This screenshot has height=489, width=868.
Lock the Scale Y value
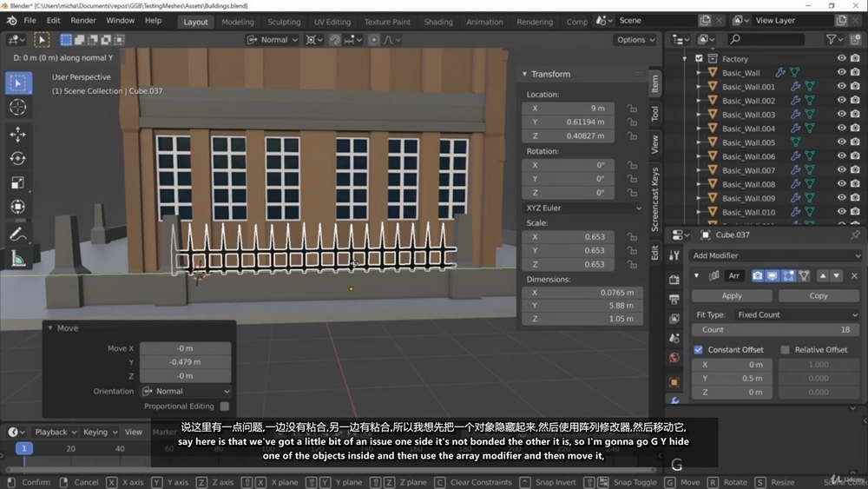pos(632,251)
